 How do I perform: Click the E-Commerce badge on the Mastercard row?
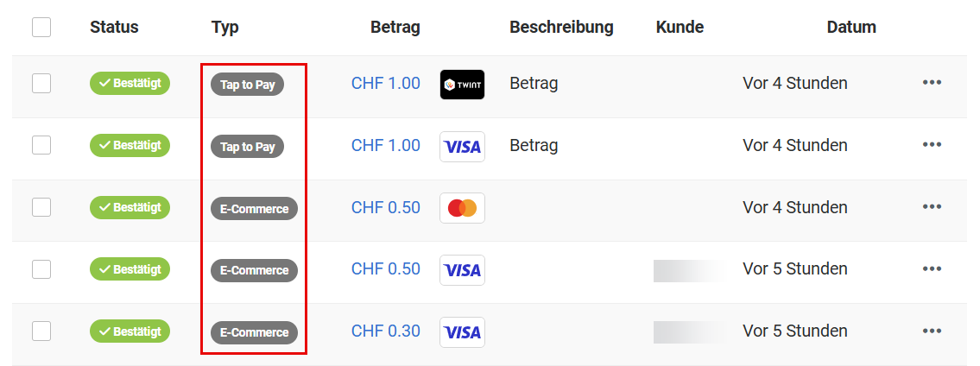(x=255, y=209)
